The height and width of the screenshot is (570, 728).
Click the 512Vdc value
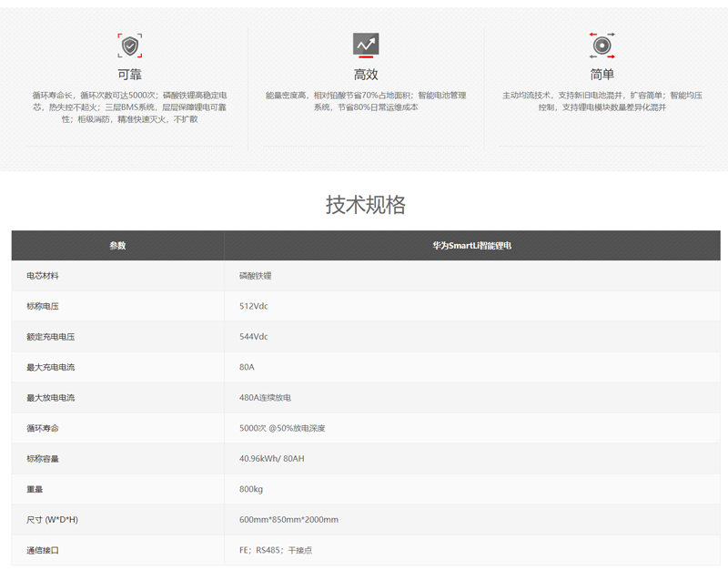pos(254,306)
